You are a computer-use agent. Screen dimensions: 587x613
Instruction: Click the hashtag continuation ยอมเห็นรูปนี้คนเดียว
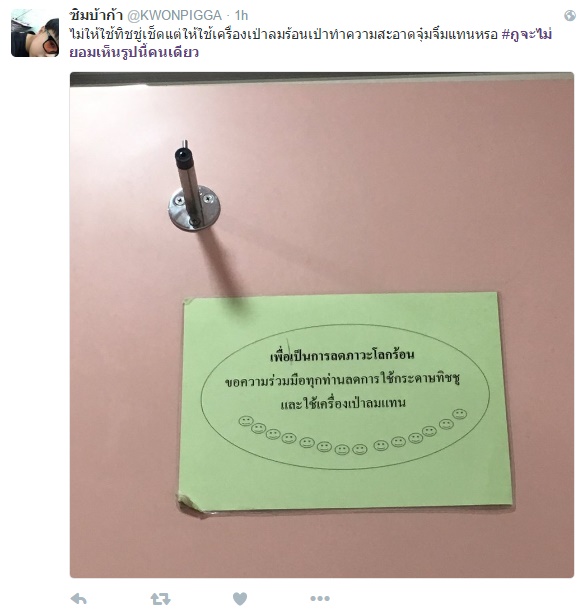134,52
